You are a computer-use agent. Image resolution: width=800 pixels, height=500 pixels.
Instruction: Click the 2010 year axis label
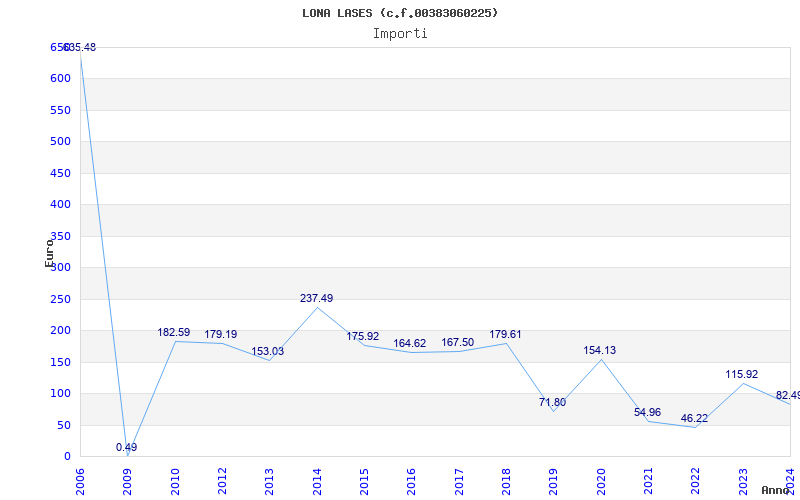point(175,482)
